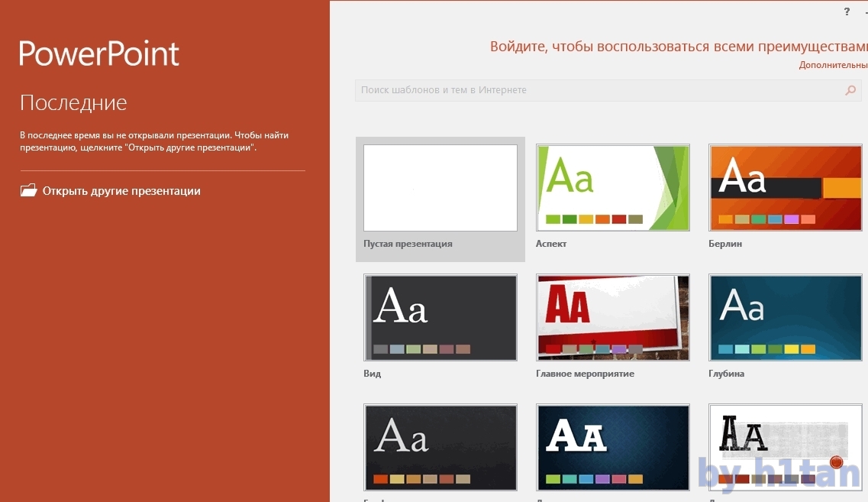Click the Войдите sign-in banner text
The image size is (868, 502).
click(678, 47)
